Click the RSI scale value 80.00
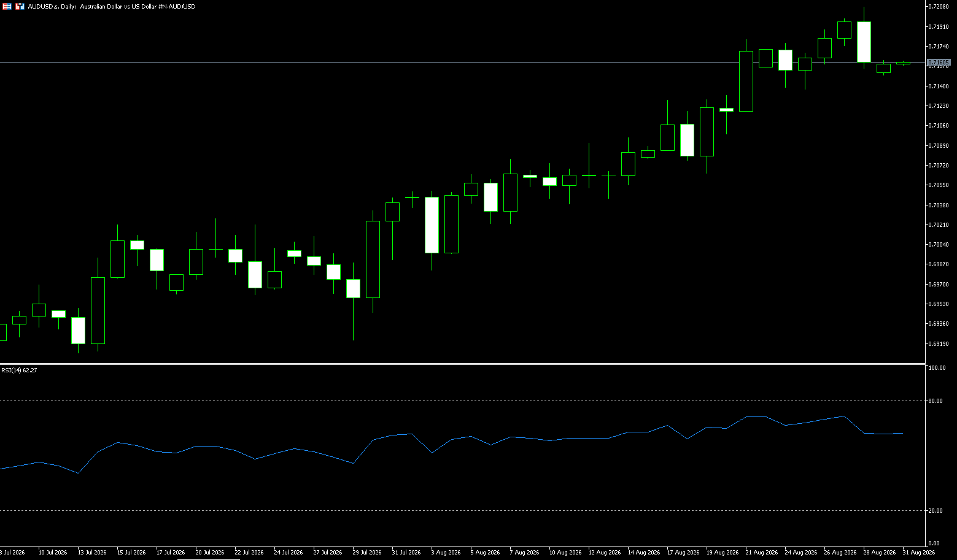The width and height of the screenshot is (957, 560). (936, 401)
